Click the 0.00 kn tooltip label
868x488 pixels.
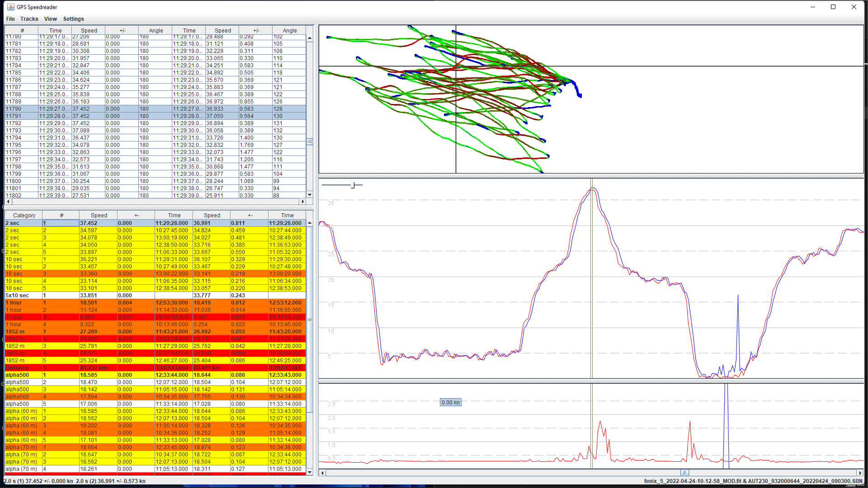click(x=450, y=402)
